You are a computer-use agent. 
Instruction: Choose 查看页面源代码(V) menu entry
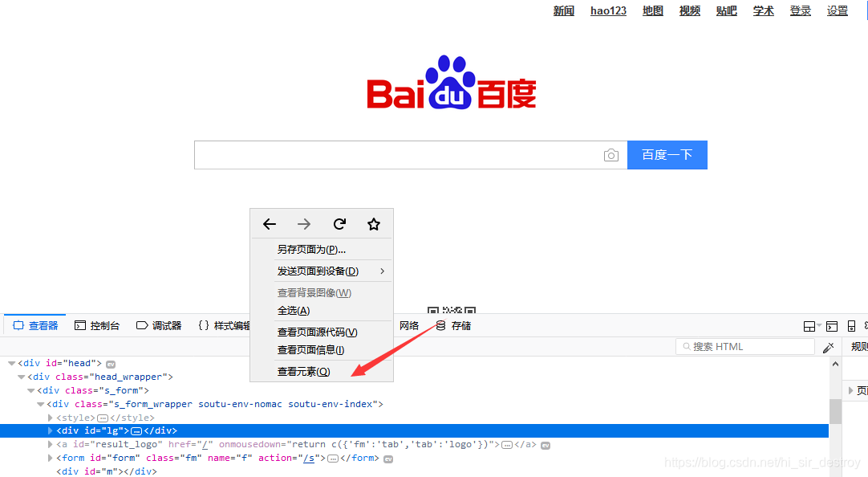[317, 332]
